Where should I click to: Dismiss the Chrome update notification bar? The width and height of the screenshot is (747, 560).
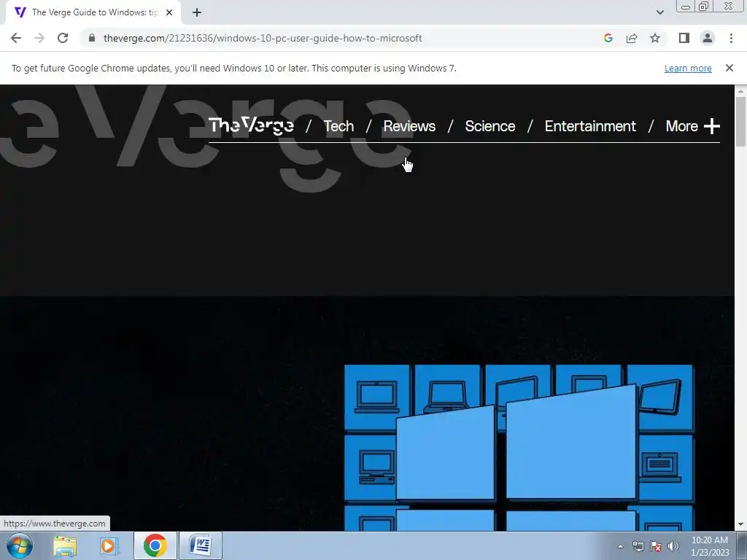click(729, 68)
